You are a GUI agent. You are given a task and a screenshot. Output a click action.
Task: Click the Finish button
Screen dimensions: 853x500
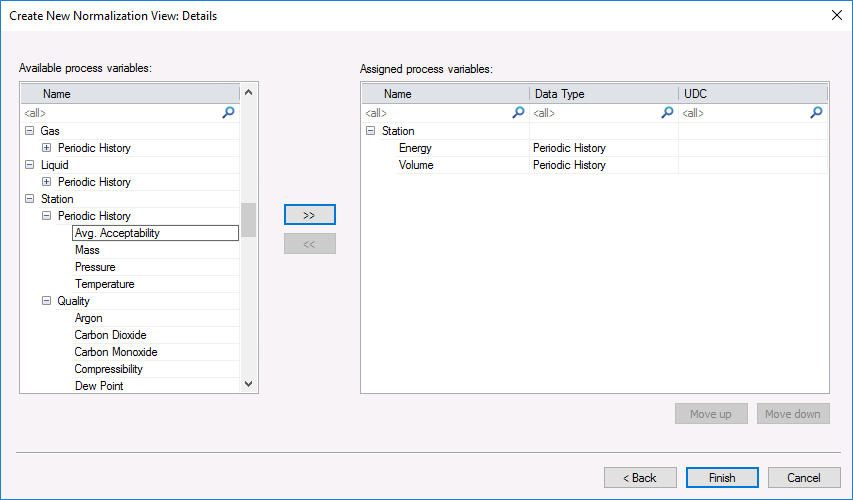click(x=722, y=478)
